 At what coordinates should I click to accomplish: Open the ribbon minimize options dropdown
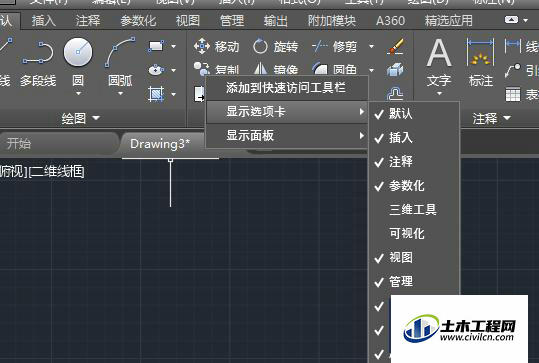(x=526, y=20)
